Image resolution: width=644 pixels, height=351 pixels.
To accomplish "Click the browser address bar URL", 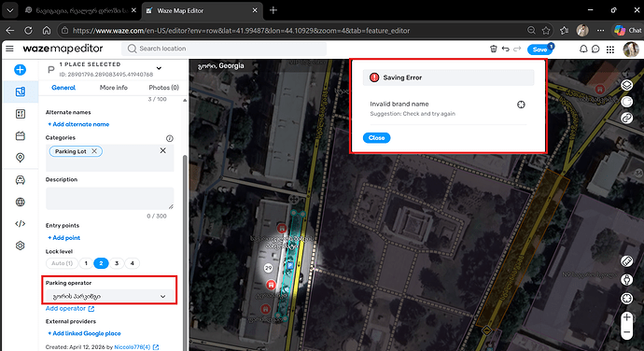I will point(241,31).
